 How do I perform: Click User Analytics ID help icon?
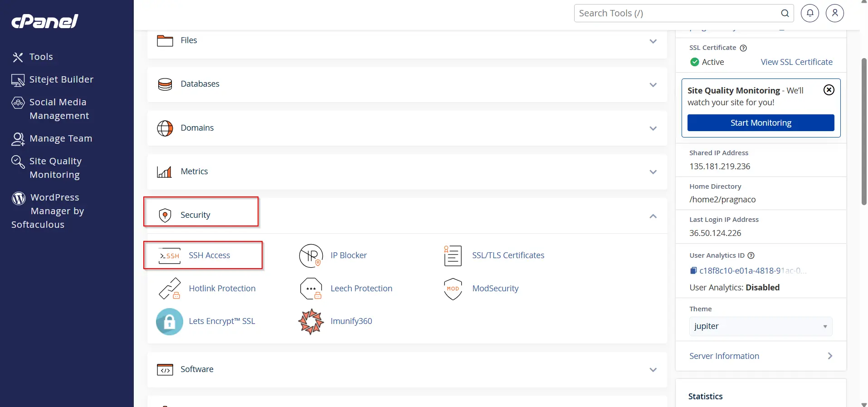coord(751,255)
